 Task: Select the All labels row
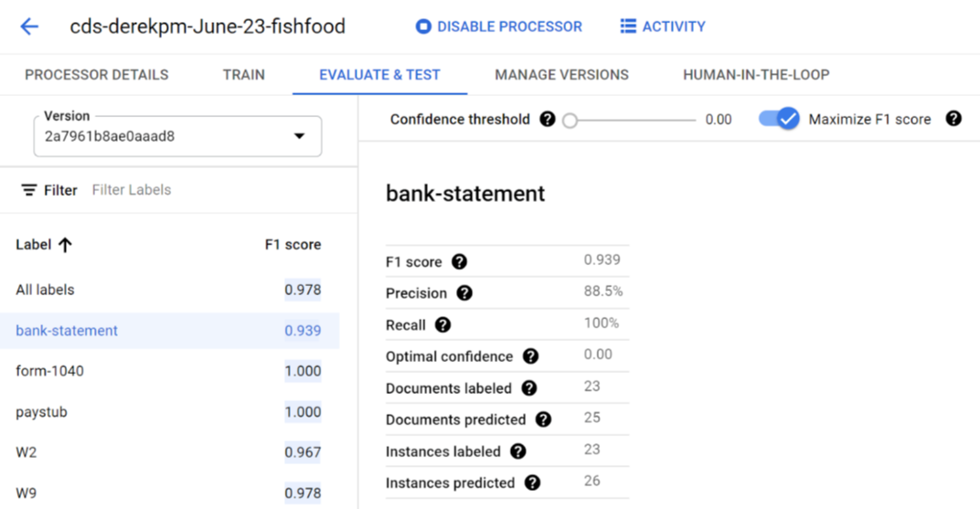tap(169, 290)
